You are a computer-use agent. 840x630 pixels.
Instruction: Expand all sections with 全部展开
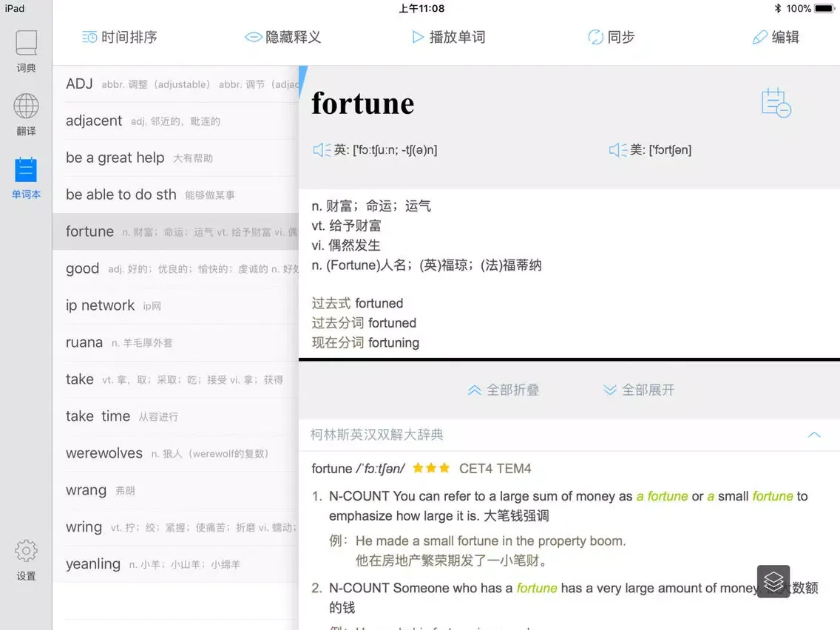(x=639, y=390)
